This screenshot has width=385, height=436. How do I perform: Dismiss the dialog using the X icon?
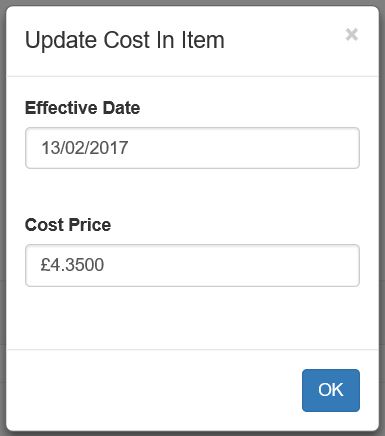click(352, 34)
